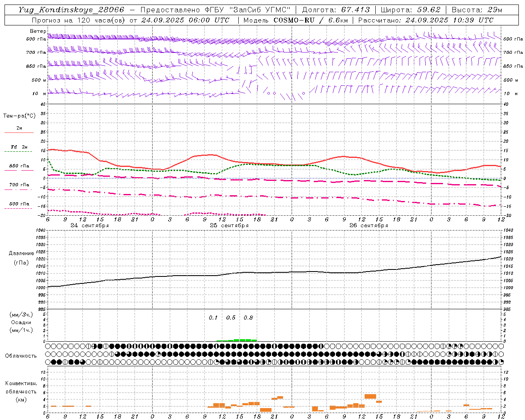Viewport: 525px width, 420px height.
Task: Click the 10 м wind level label on left
Action: click(x=39, y=94)
